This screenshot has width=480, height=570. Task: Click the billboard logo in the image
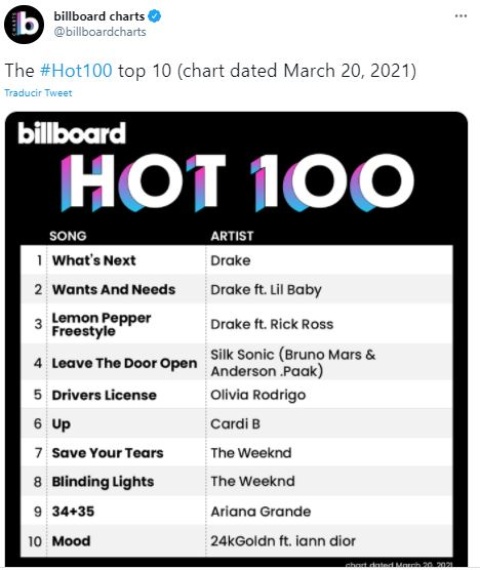[x=72, y=133]
